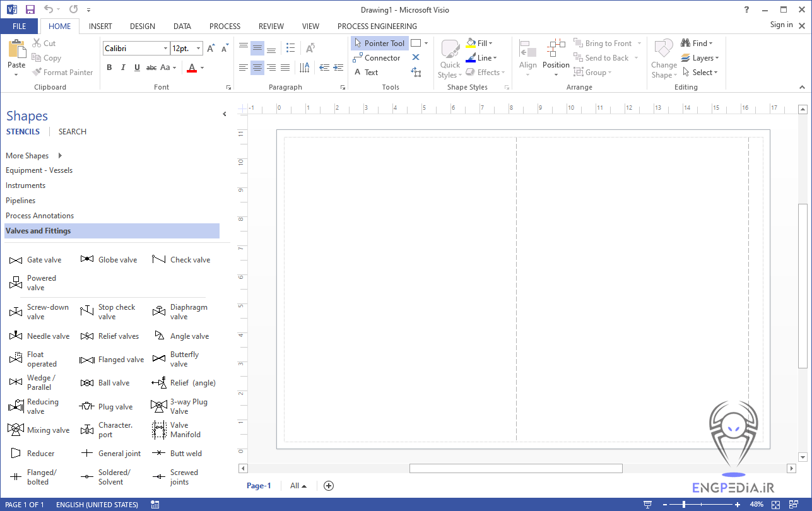812x511 pixels.
Task: Click the SEARCH link in Shapes panel
Action: (x=72, y=131)
